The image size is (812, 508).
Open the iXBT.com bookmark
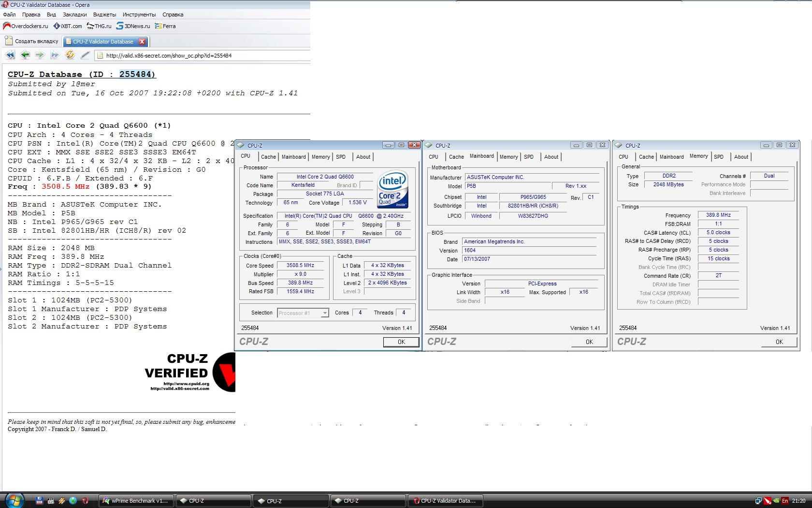pos(68,26)
